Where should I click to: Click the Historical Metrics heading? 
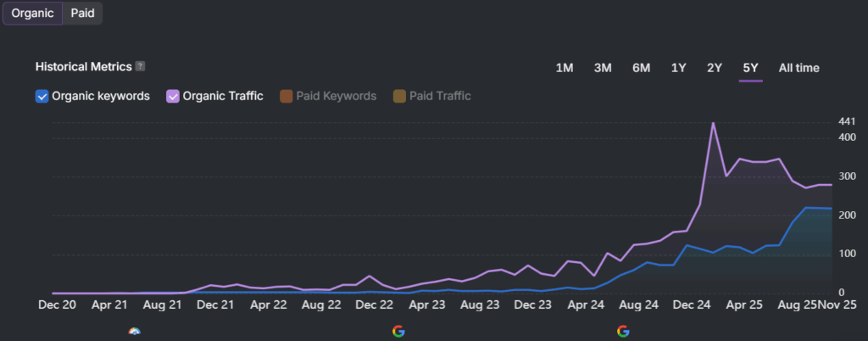[x=83, y=66]
